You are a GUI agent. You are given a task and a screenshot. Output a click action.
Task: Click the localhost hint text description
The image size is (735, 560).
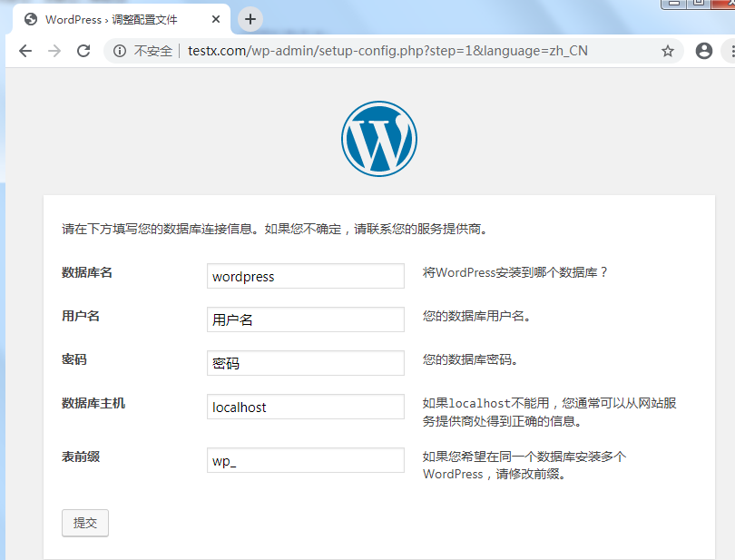[549, 412]
